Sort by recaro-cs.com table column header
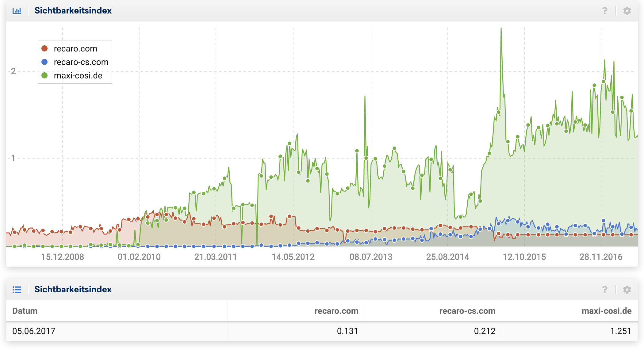The image size is (644, 353). 467,311
